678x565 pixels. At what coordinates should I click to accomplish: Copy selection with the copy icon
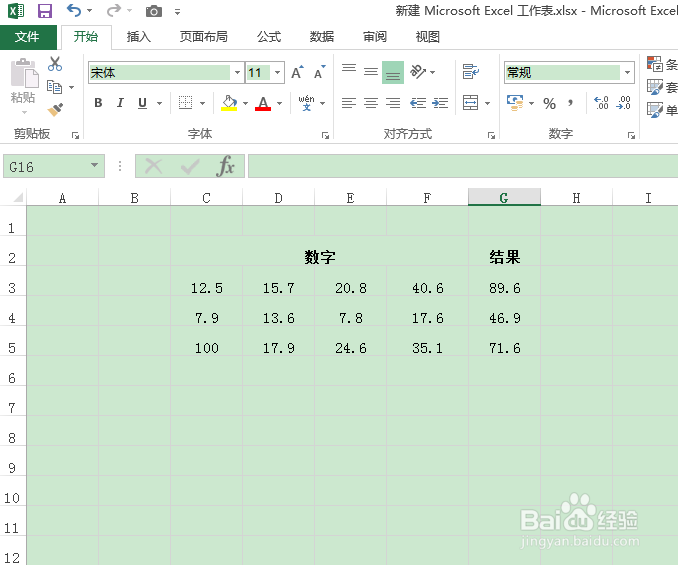(54, 87)
